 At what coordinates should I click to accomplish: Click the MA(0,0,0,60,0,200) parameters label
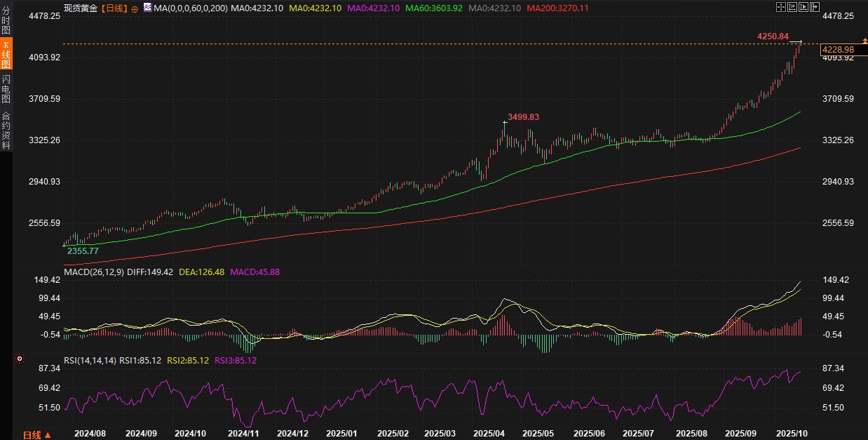190,8
